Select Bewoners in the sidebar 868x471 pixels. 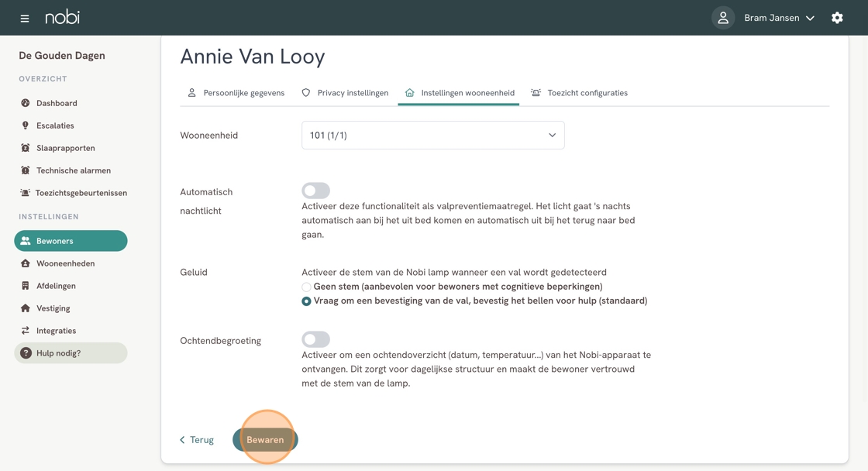[71, 241]
